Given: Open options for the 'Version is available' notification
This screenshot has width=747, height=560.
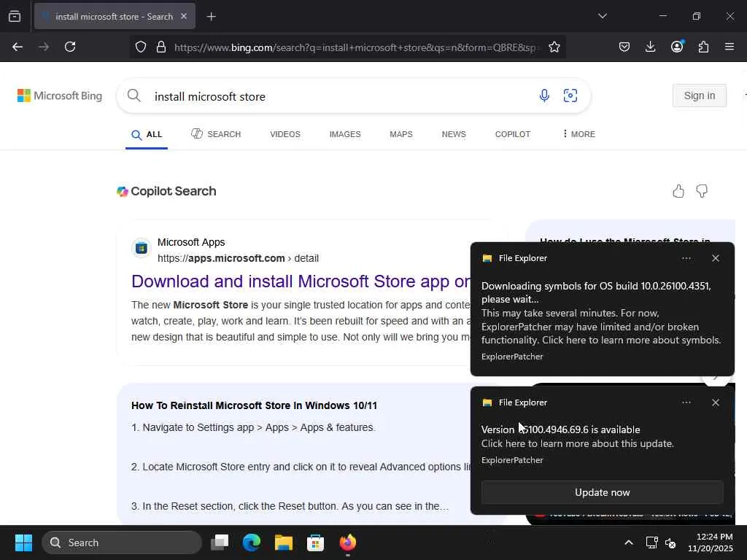Looking at the screenshot, I should (686, 402).
